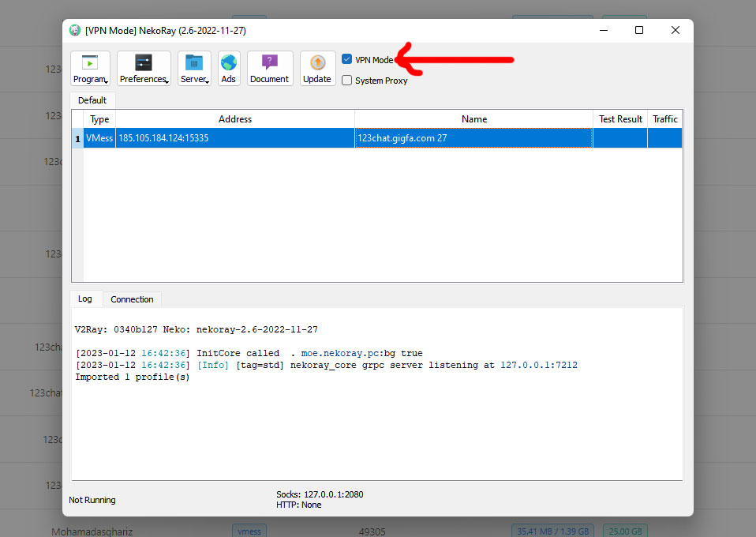The width and height of the screenshot is (756, 537).
Task: Open the Server folder menu
Action: (x=194, y=69)
